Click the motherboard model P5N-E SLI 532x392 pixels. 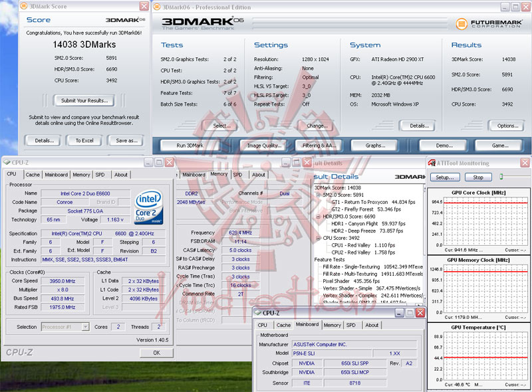(332, 353)
